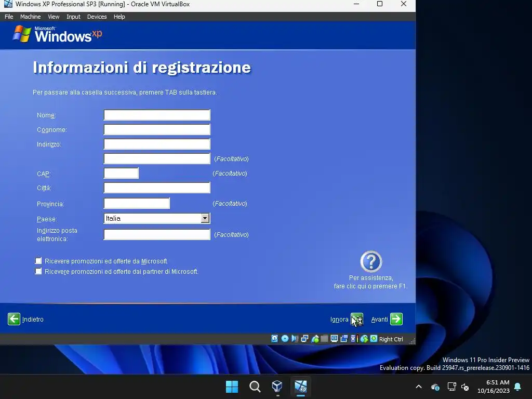
Task: Click the Right Ctrl host key indicator
Action: [391, 339]
